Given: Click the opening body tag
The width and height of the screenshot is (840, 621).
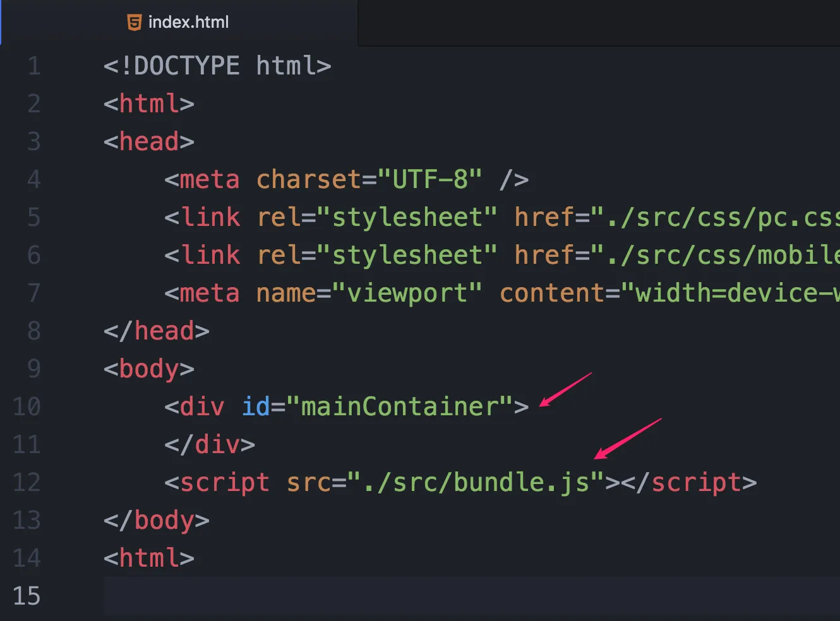Looking at the screenshot, I should [x=149, y=369].
